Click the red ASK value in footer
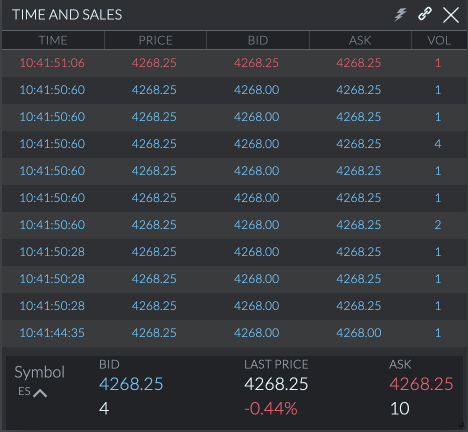468x432 pixels. (x=421, y=384)
